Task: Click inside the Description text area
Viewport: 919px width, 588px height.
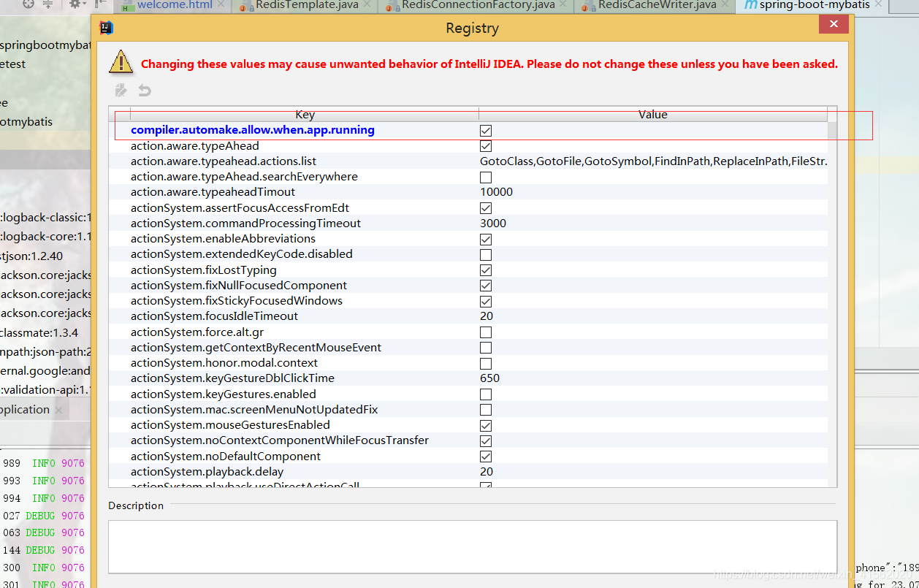Action: (473, 546)
